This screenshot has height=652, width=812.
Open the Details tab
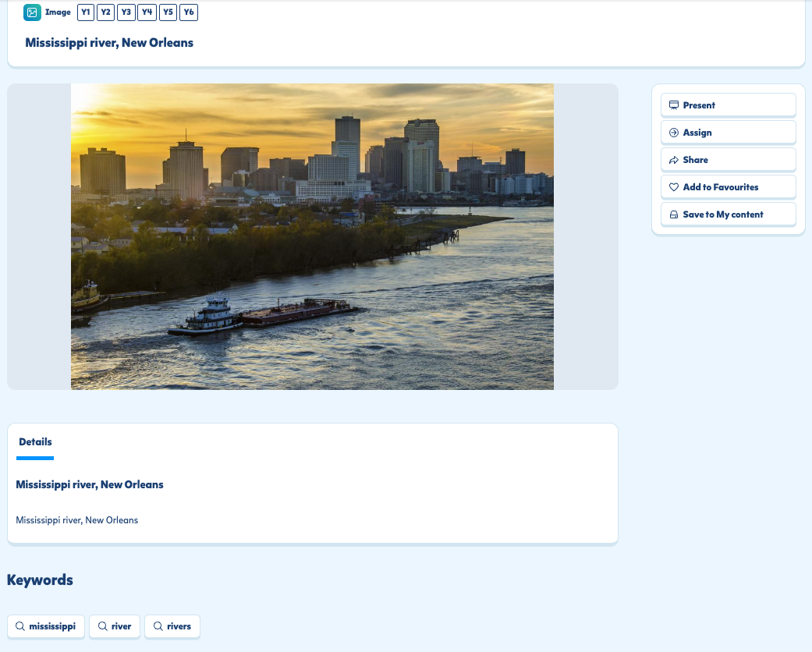click(x=35, y=442)
